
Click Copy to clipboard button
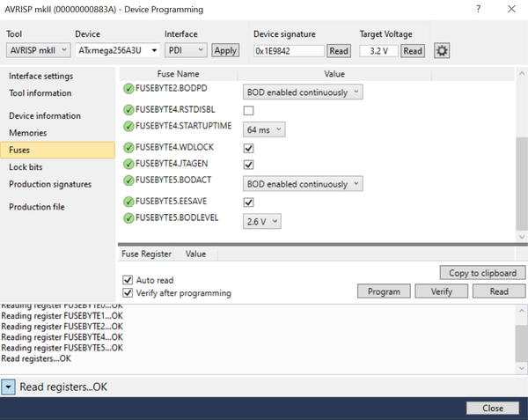pos(482,273)
